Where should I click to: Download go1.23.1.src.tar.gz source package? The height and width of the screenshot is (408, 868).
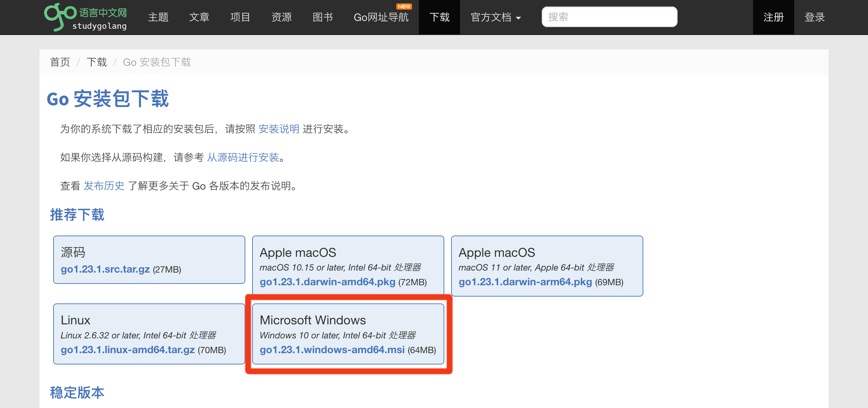pyautogui.click(x=105, y=269)
